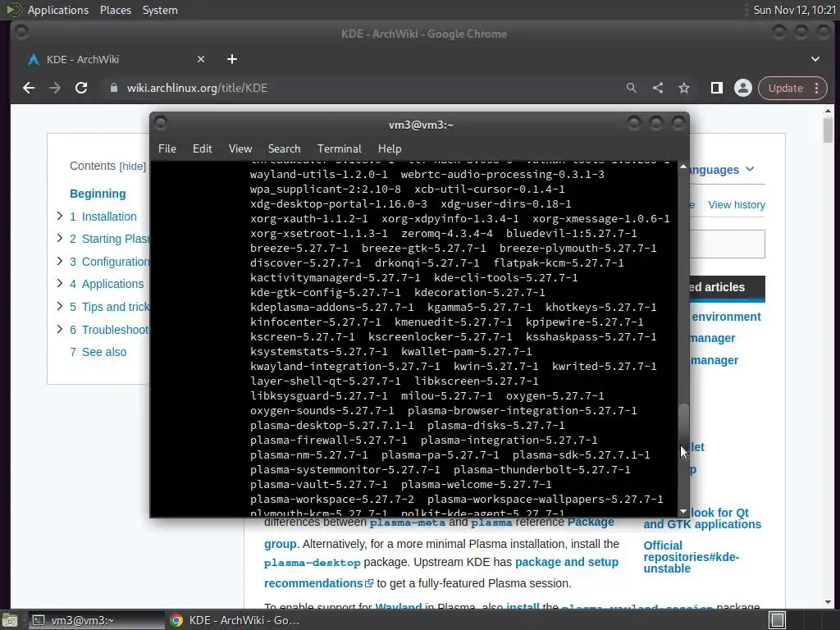Follow package and setup recommendations link
Image resolution: width=840 pixels, height=630 pixels.
[x=441, y=572]
